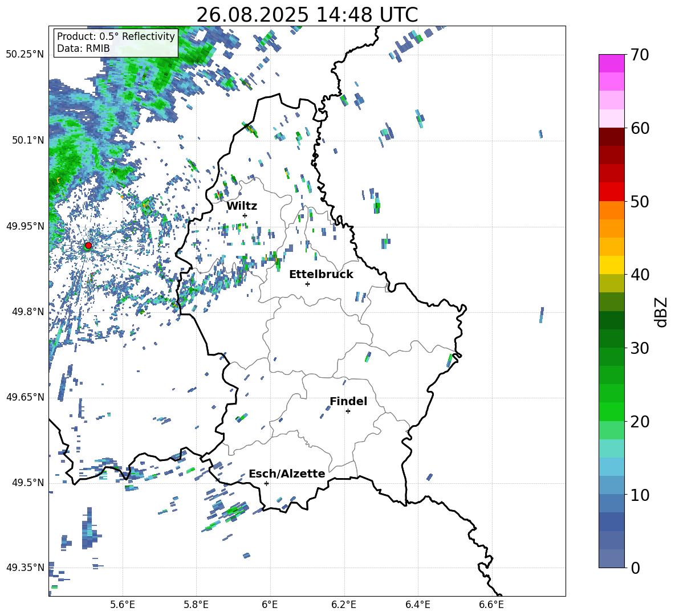Click the Esch/Alzette station cross marker
675x616 pixels.
tap(266, 483)
